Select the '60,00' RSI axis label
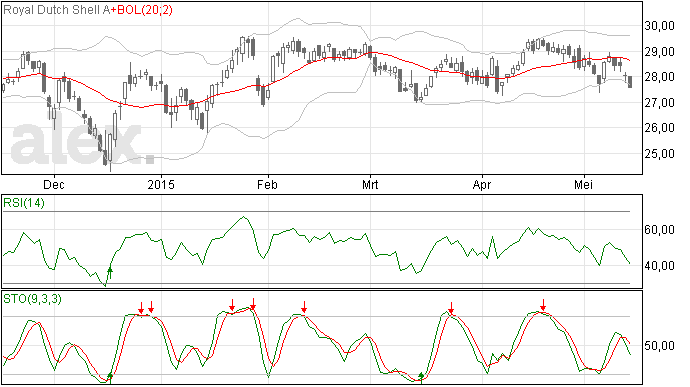Screen dimensions: 690x387 pos(659,230)
